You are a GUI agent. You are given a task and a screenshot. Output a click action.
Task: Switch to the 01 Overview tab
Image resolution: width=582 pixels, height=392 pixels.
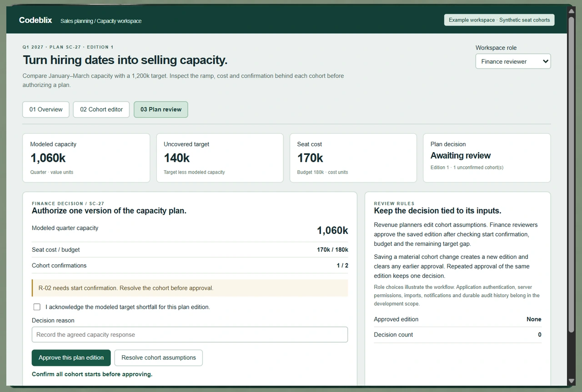tap(46, 109)
